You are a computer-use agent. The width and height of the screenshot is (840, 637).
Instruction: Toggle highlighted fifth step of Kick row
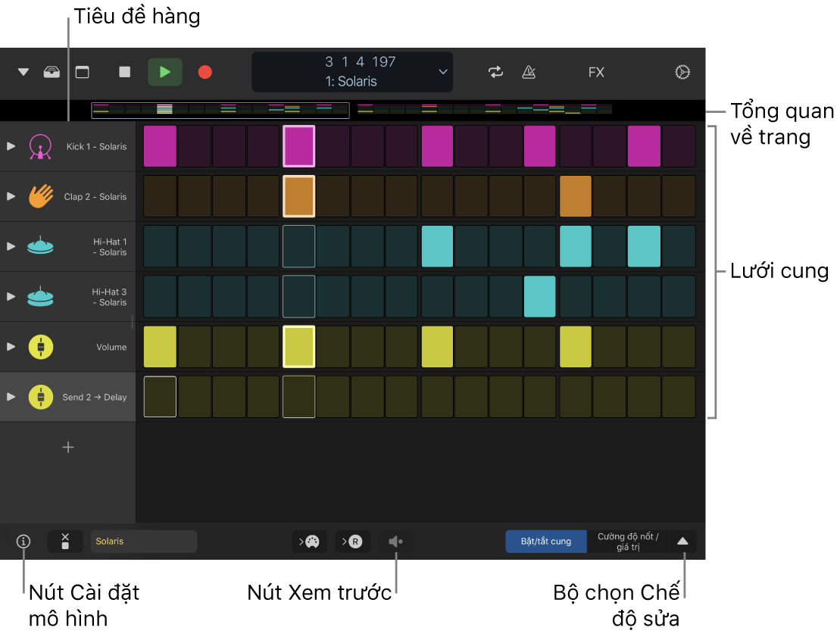(299, 146)
